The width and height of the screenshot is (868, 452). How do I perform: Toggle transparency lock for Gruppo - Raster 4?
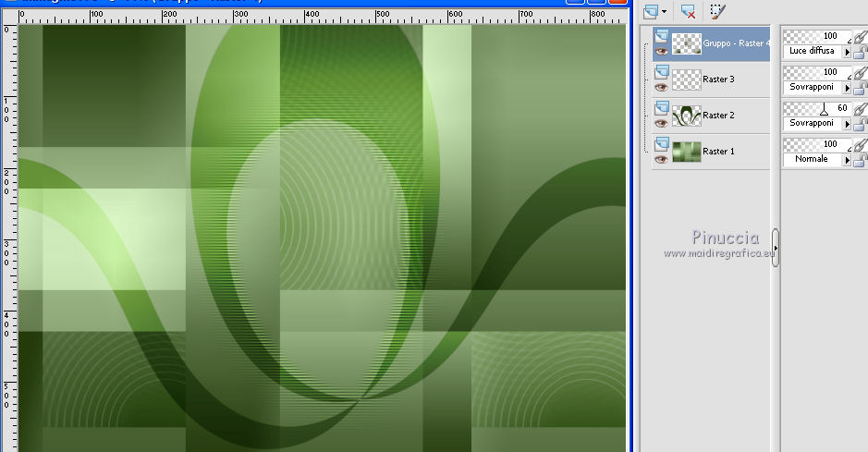pyautogui.click(x=861, y=52)
